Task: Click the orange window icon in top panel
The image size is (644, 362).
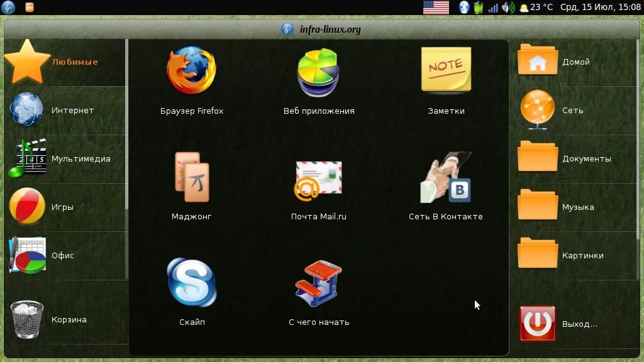Action: click(30, 7)
